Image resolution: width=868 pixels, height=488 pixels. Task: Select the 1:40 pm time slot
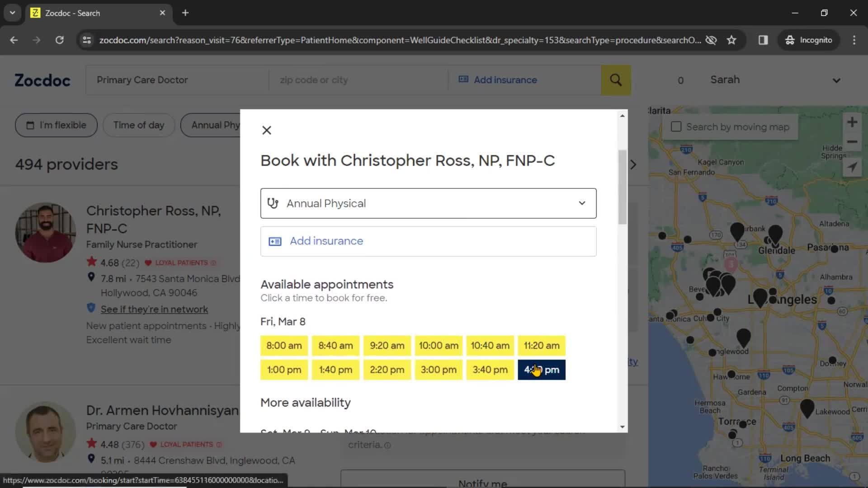pos(335,370)
